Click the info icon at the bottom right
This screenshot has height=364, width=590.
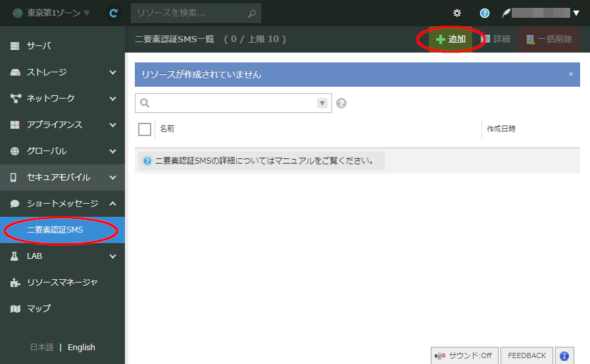coord(564,355)
